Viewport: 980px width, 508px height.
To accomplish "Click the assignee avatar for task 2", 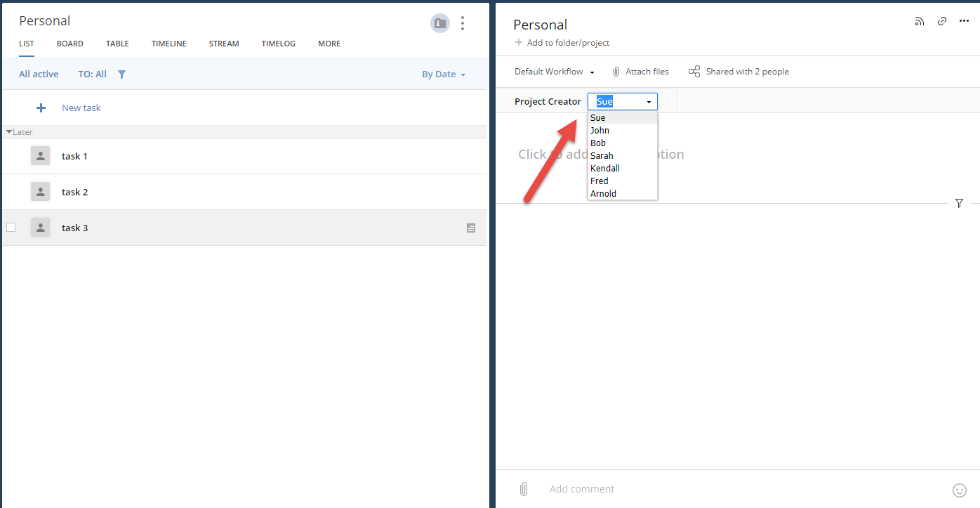I will click(x=40, y=192).
